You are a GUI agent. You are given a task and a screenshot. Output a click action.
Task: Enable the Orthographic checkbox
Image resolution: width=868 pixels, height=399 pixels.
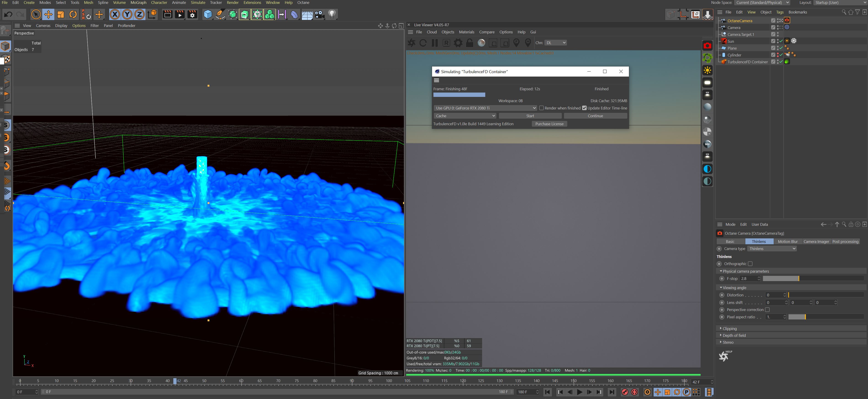pos(750,264)
